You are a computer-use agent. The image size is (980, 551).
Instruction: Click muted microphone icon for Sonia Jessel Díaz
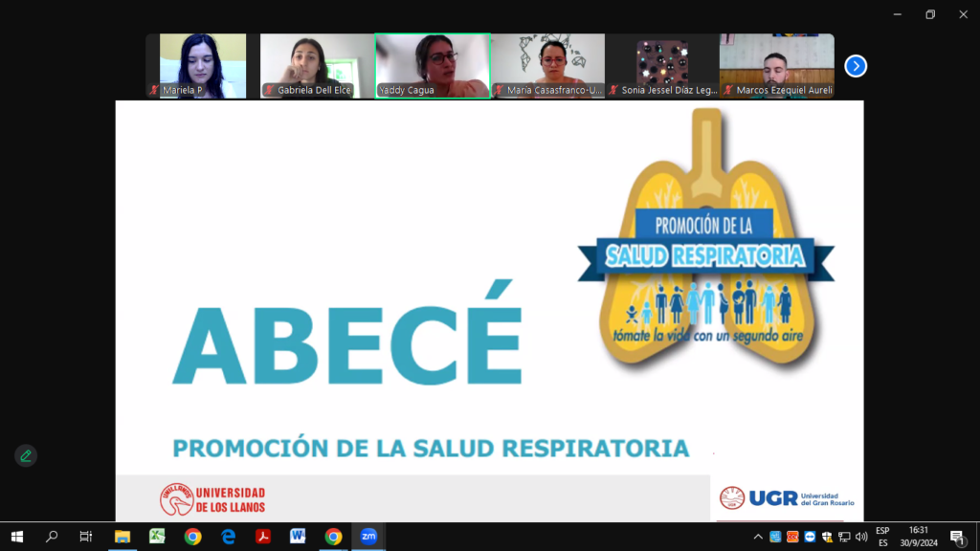pyautogui.click(x=613, y=90)
